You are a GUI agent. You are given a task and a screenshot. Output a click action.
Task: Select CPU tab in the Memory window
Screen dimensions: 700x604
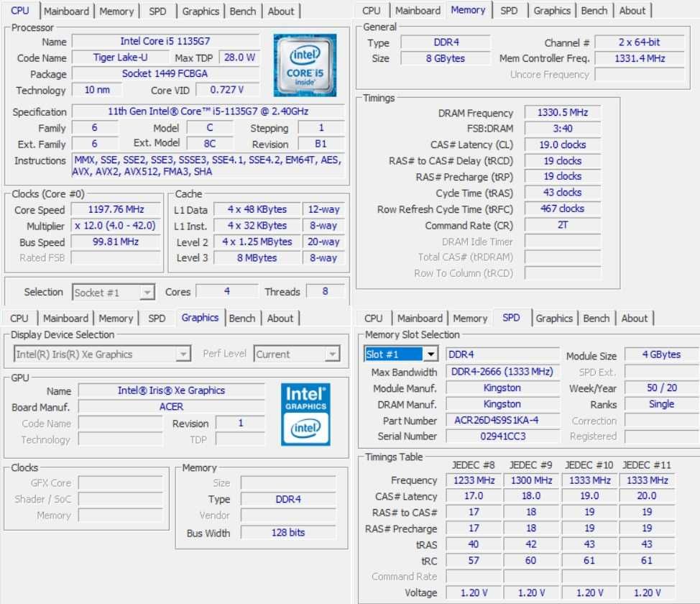click(372, 11)
